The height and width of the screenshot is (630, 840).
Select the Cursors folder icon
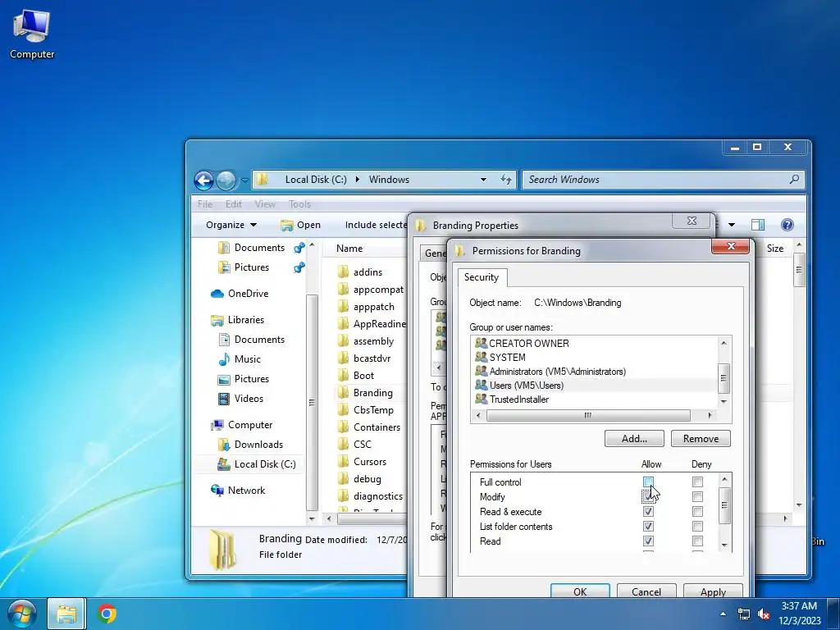[x=344, y=461]
